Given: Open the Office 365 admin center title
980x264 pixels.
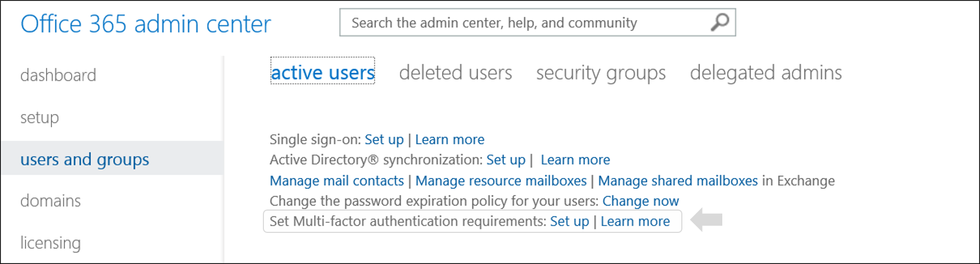Looking at the screenshot, I should click(146, 24).
